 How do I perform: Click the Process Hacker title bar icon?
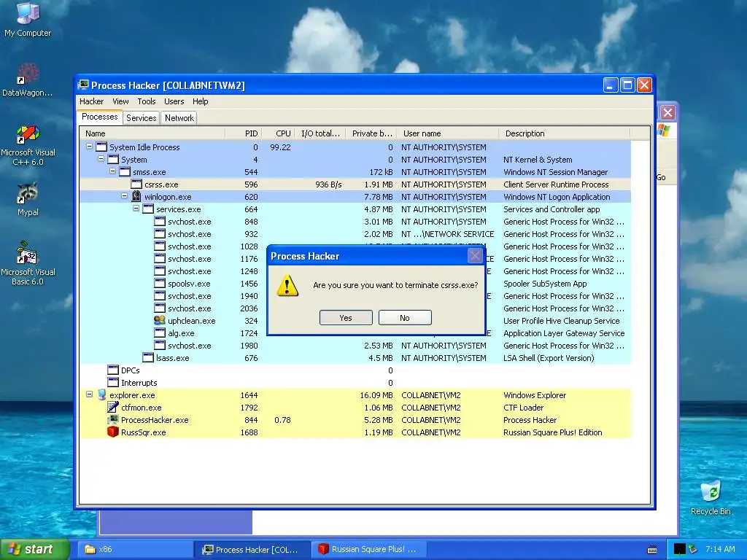coord(83,85)
